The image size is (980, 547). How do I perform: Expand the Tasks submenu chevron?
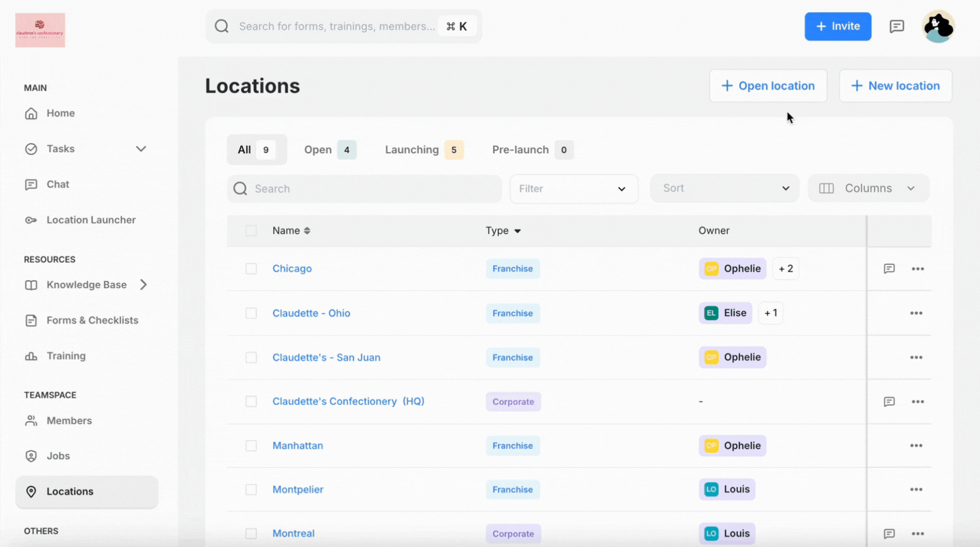tap(141, 149)
